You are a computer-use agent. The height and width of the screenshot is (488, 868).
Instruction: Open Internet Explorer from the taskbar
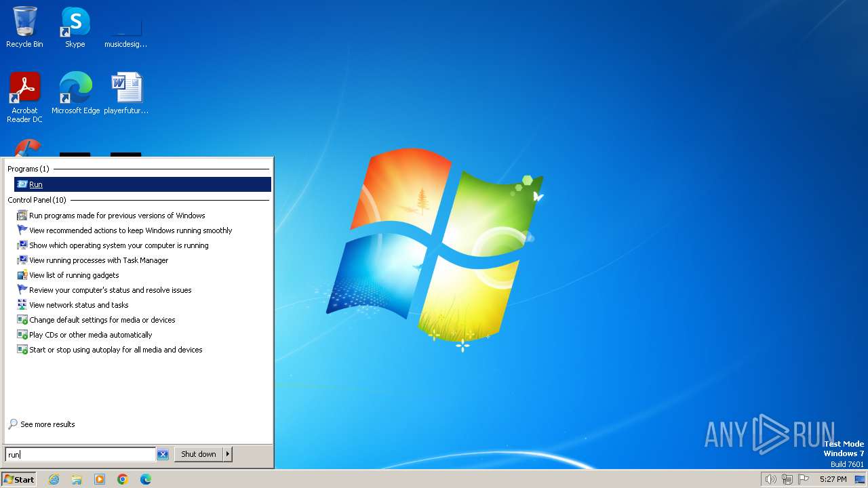[x=54, y=479]
